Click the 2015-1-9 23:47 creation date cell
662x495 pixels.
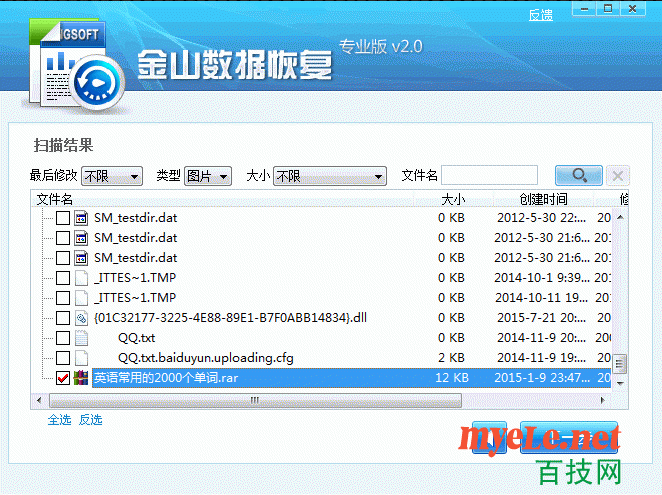click(x=542, y=378)
